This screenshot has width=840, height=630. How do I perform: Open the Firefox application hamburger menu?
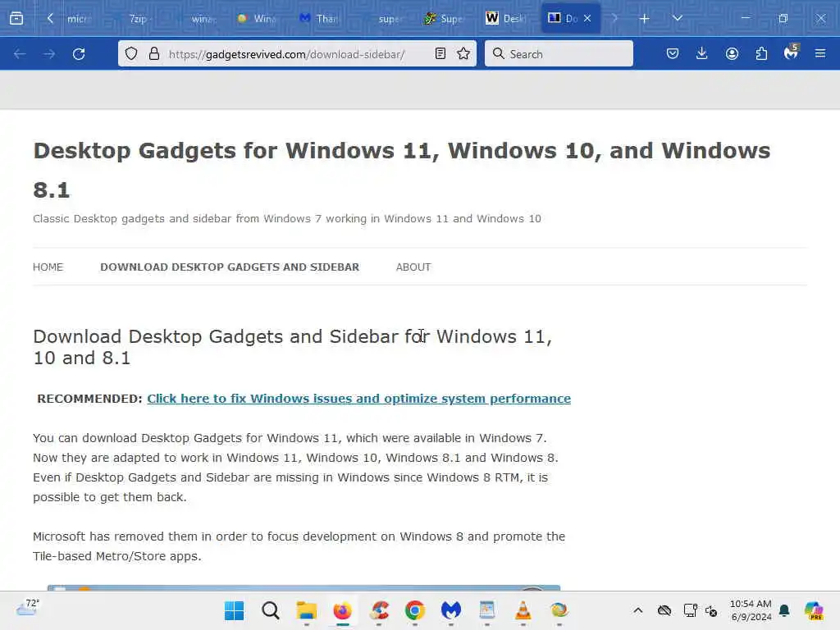[820, 53]
